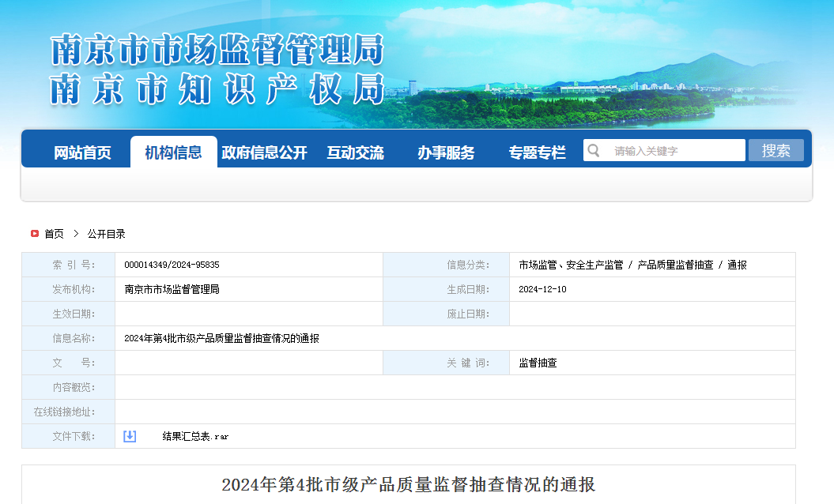Click the 内容概览 label
The image size is (834, 504).
pos(74,387)
